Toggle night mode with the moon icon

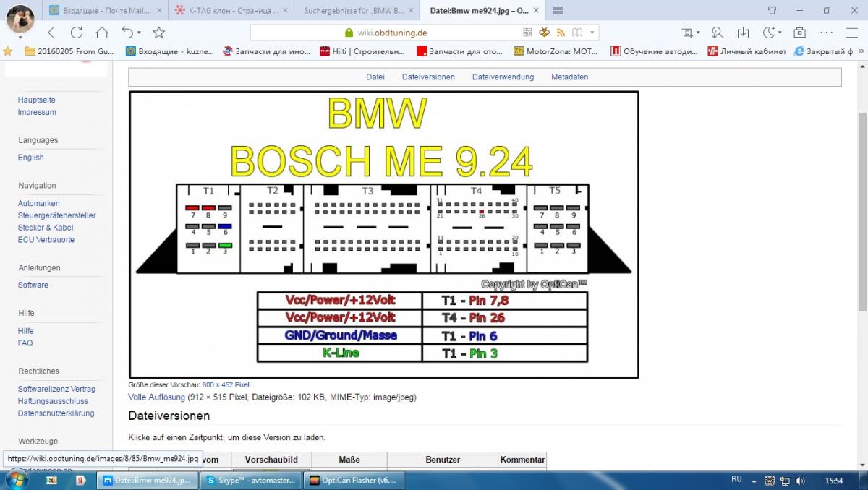pyautogui.click(x=769, y=33)
